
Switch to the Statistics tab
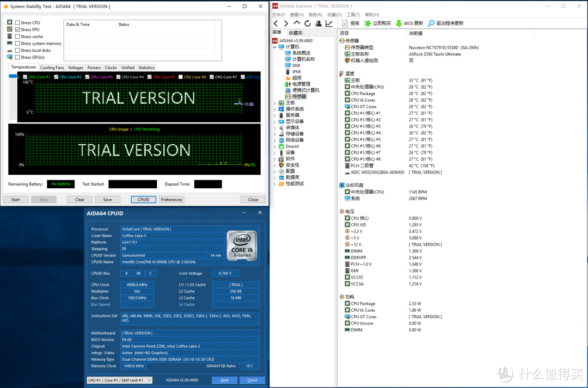(x=146, y=67)
